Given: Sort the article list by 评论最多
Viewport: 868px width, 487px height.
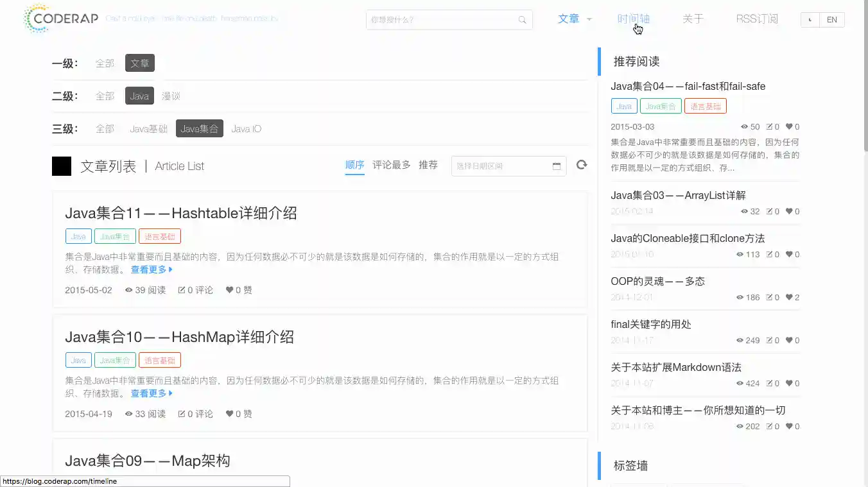Looking at the screenshot, I should (x=392, y=165).
